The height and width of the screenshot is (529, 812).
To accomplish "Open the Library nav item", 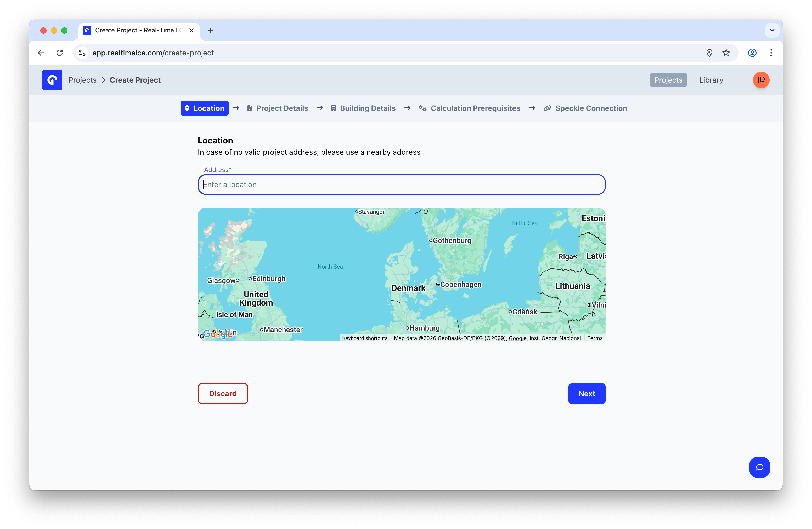I will pos(711,80).
